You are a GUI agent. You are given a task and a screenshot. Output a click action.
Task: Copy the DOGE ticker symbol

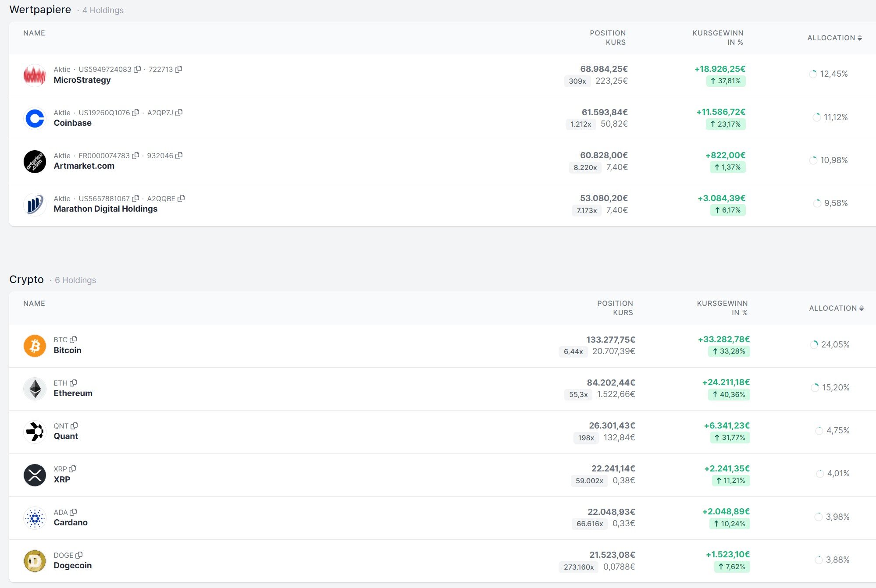pyautogui.click(x=79, y=555)
